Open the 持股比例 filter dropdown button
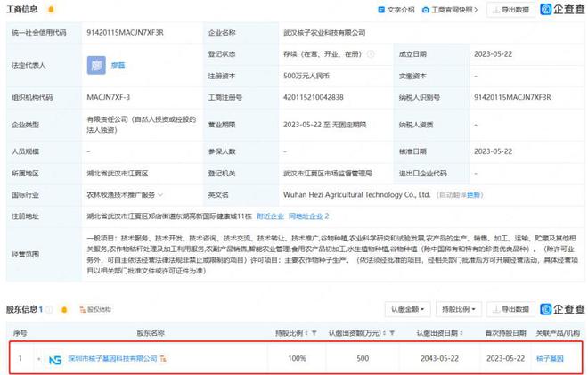The width and height of the screenshot is (588, 375). [x=459, y=309]
